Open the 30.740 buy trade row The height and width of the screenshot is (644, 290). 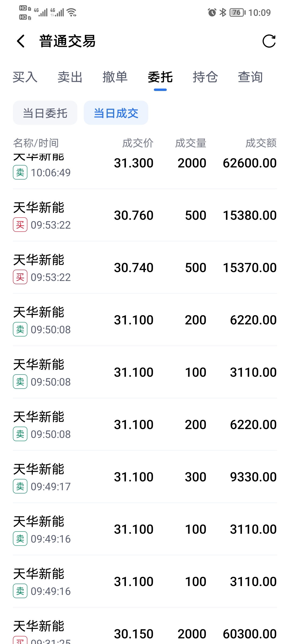pos(145,268)
